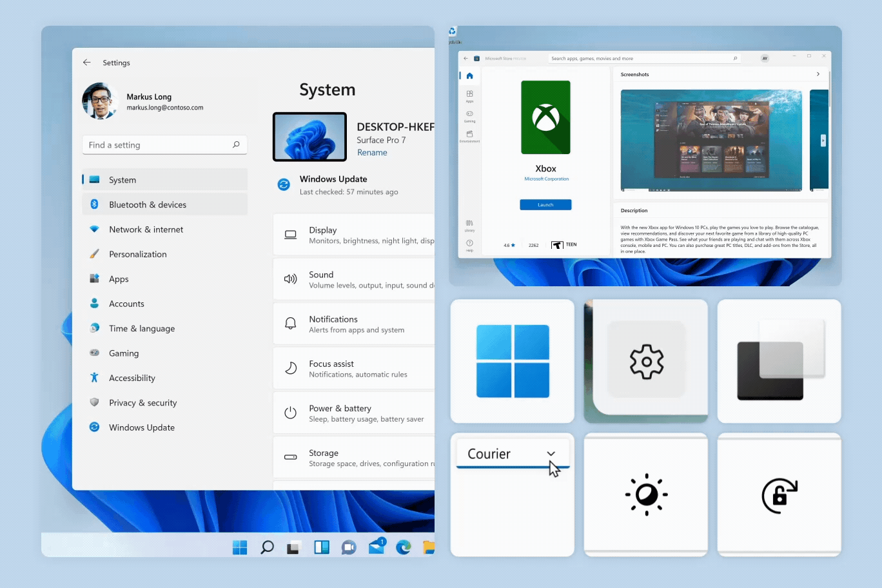Toggle the brightness quick-setting tile
The height and width of the screenshot is (588, 882).
point(645,495)
